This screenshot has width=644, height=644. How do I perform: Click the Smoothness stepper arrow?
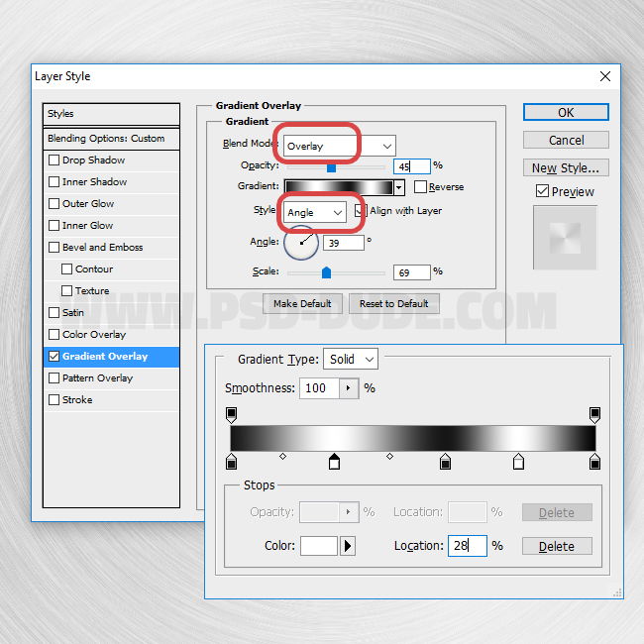(348, 388)
